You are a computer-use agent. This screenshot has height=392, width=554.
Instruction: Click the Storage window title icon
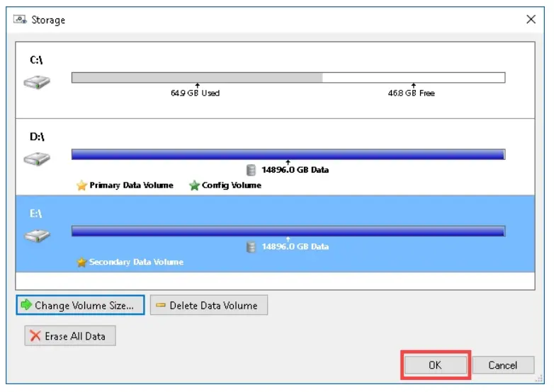pyautogui.click(x=20, y=19)
